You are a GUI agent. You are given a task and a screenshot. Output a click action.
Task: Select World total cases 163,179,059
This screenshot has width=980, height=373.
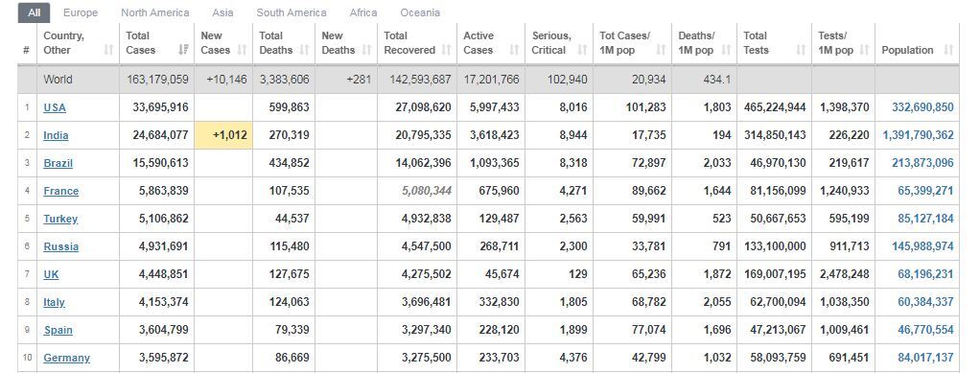[156, 80]
